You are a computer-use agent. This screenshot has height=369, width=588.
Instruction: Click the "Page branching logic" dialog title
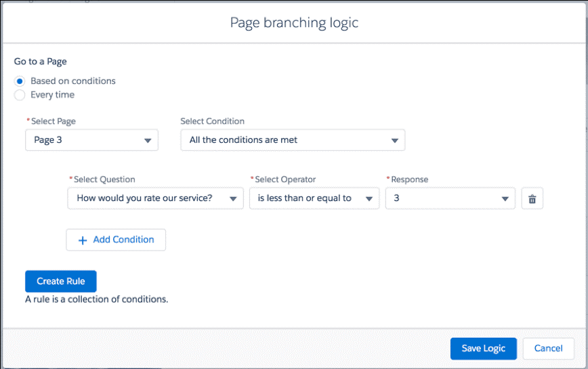pos(294,23)
